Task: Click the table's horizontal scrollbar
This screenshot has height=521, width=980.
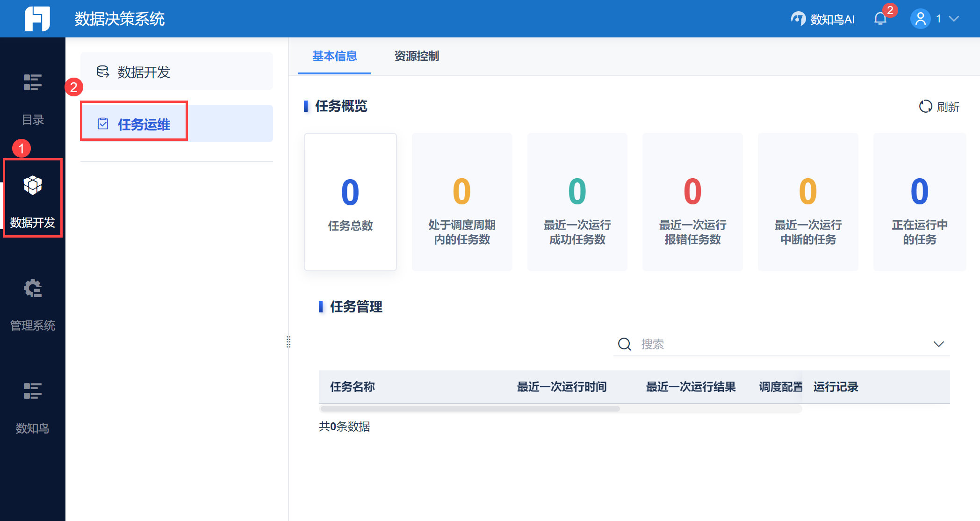Action: 470,409
